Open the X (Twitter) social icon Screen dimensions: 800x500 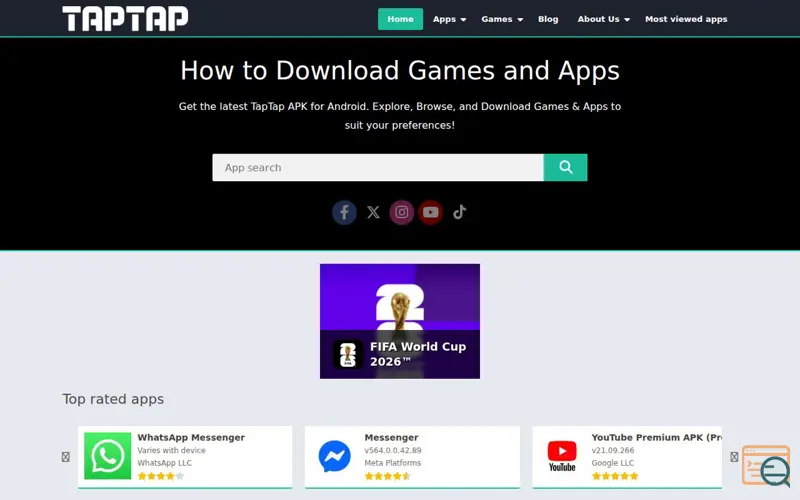[x=373, y=212]
